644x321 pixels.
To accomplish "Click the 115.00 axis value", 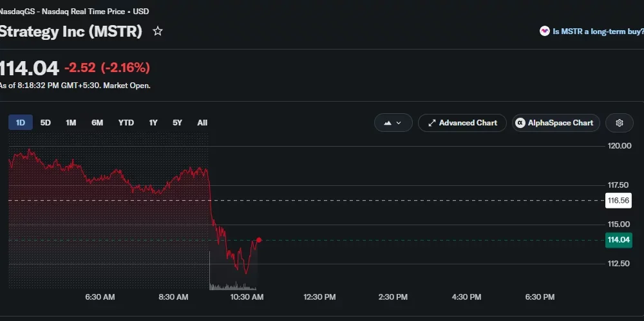I will [618, 224].
